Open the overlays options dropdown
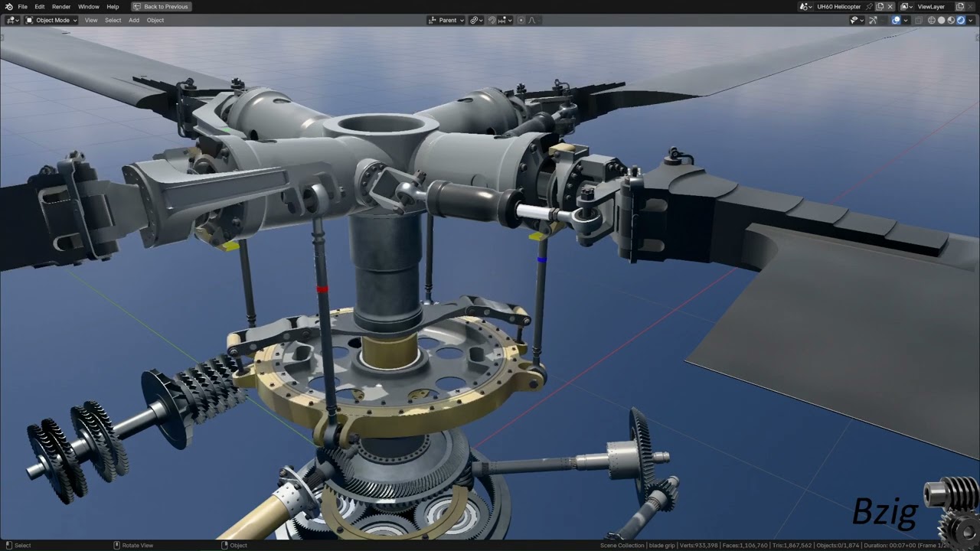 pyautogui.click(x=906, y=20)
